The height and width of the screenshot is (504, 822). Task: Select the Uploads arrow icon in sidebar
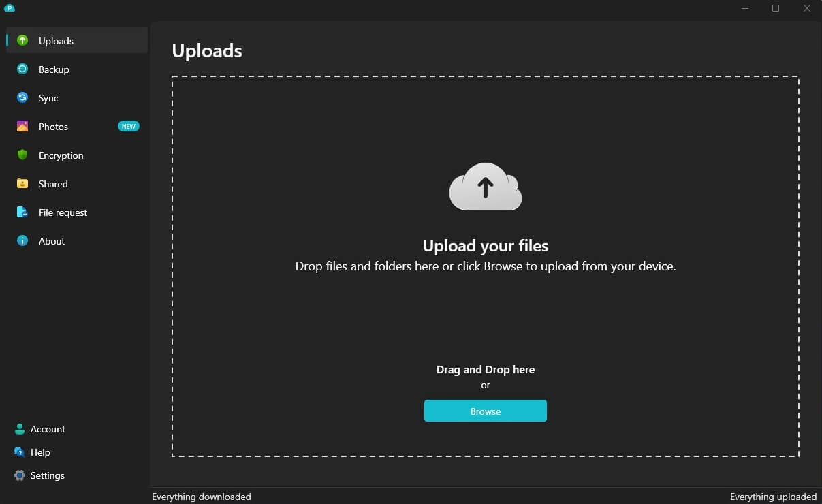(22, 41)
